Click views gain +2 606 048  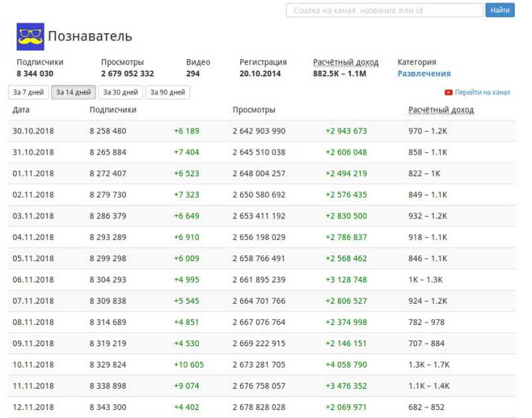click(x=346, y=153)
